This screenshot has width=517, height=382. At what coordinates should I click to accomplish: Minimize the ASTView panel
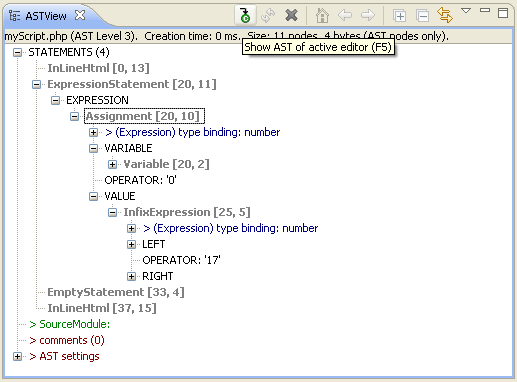point(485,10)
